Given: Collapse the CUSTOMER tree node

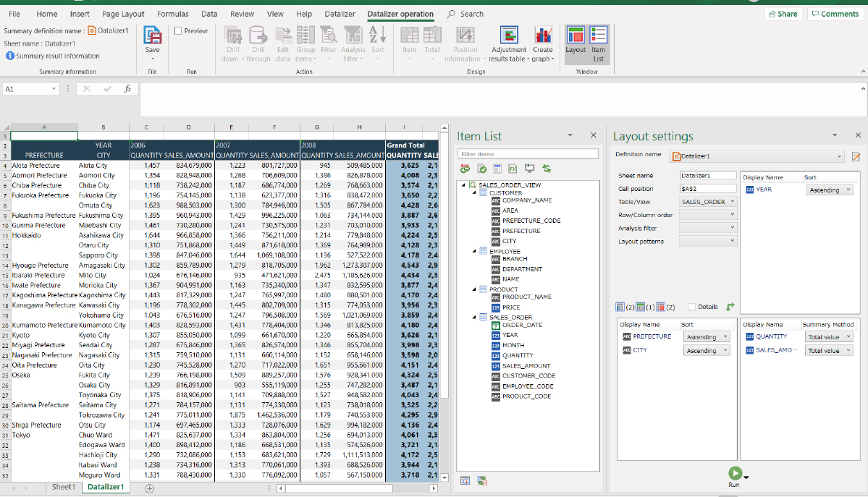Looking at the screenshot, I should coord(475,193).
